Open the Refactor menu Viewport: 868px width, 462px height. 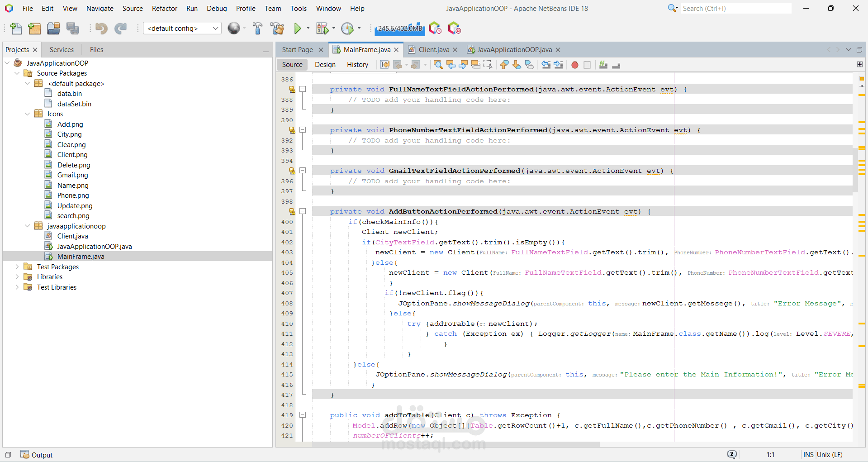point(164,9)
